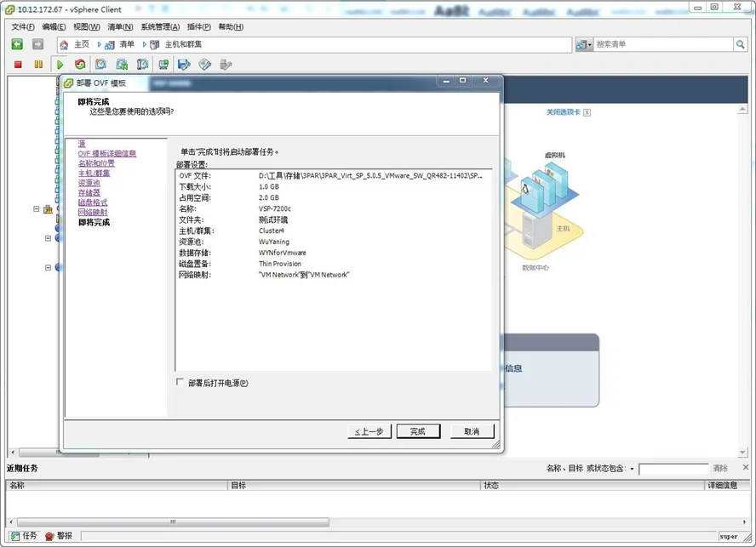
Task: Click the revert to snapshot icon
Action: 122,64
